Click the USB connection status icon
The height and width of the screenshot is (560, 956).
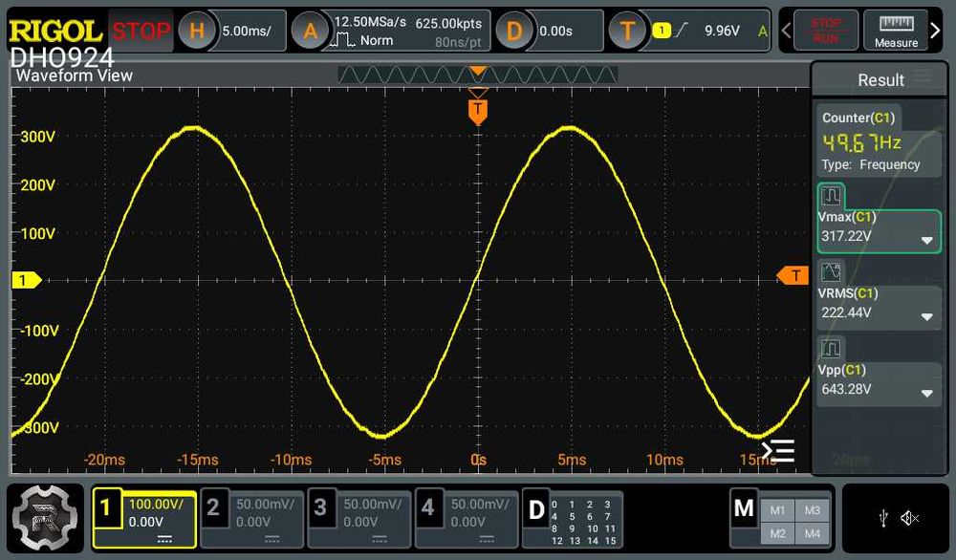(x=883, y=519)
